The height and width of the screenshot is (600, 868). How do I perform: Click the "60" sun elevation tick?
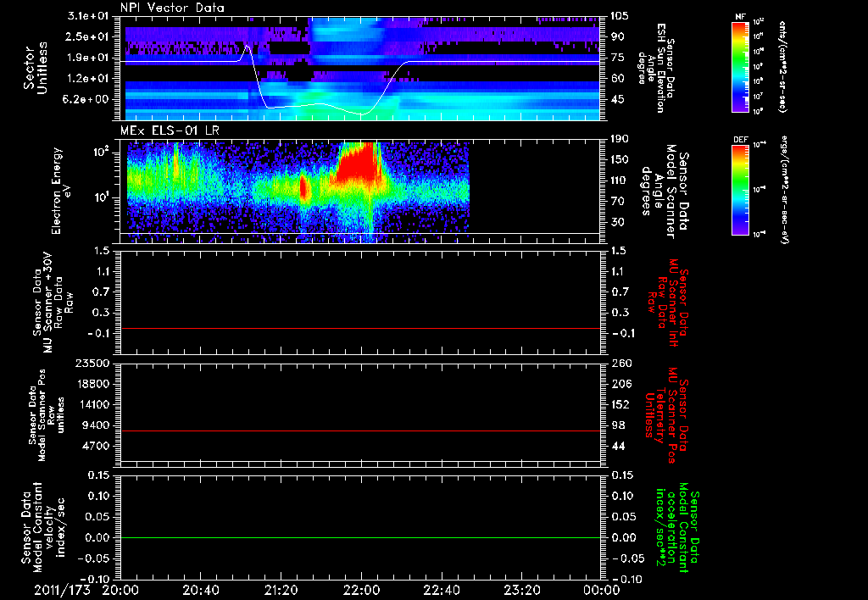[x=618, y=79]
